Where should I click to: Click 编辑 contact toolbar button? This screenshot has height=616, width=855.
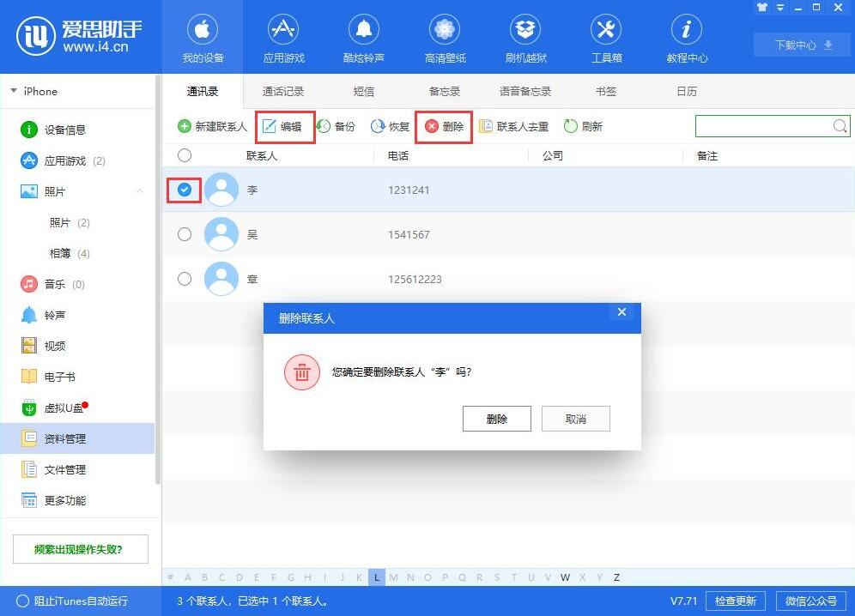tap(282, 126)
